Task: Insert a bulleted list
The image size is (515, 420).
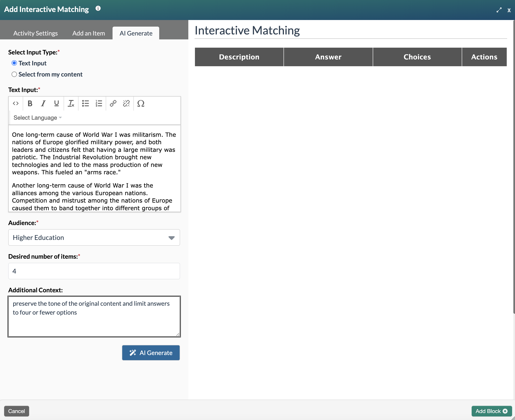Action: tap(85, 104)
